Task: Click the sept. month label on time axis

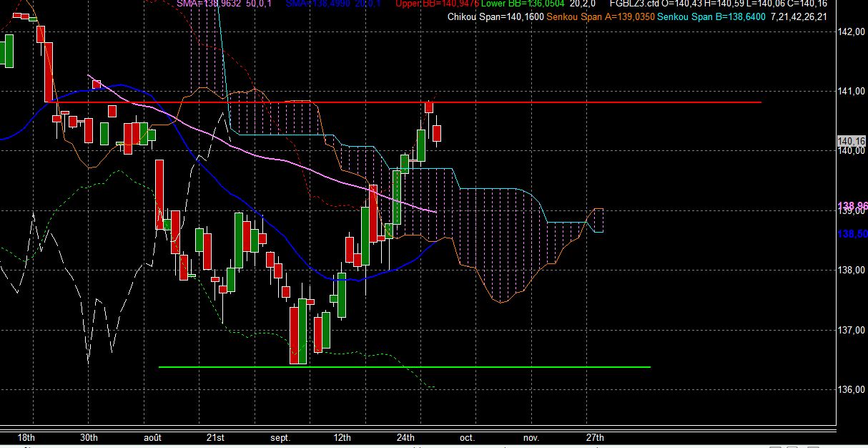Action: tap(280, 438)
